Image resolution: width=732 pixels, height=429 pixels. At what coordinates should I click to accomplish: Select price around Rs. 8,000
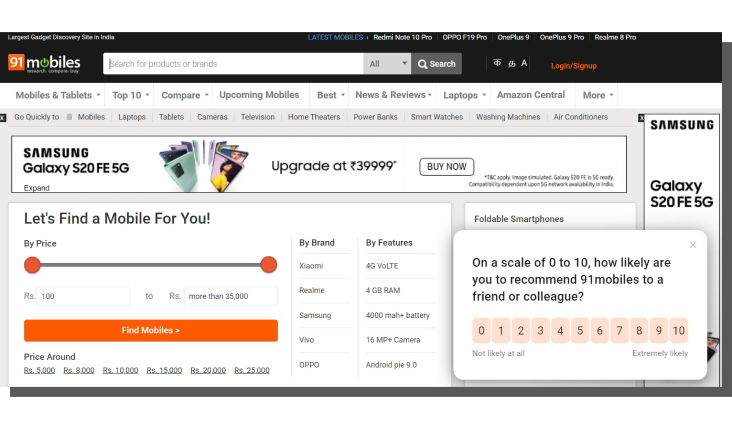pyautogui.click(x=79, y=370)
